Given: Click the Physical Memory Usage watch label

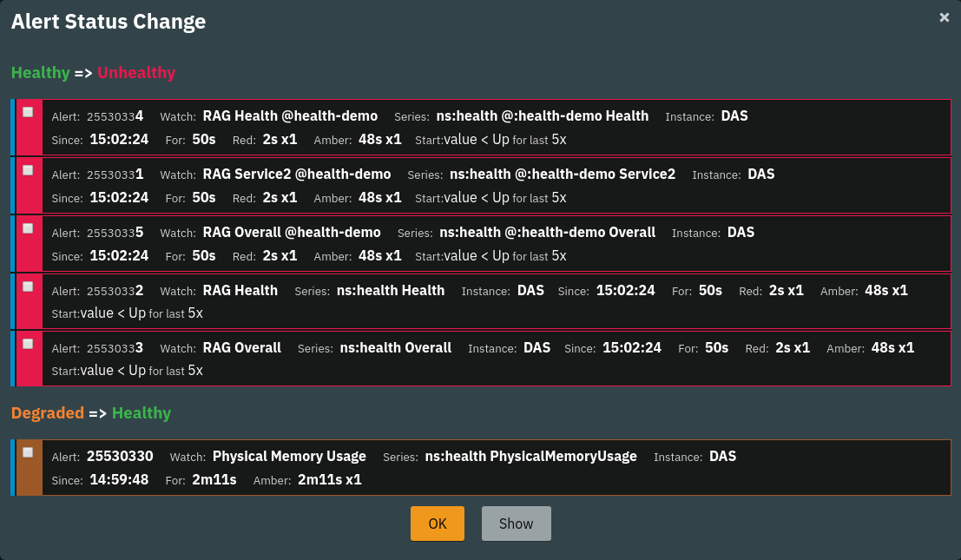Looking at the screenshot, I should [289, 456].
